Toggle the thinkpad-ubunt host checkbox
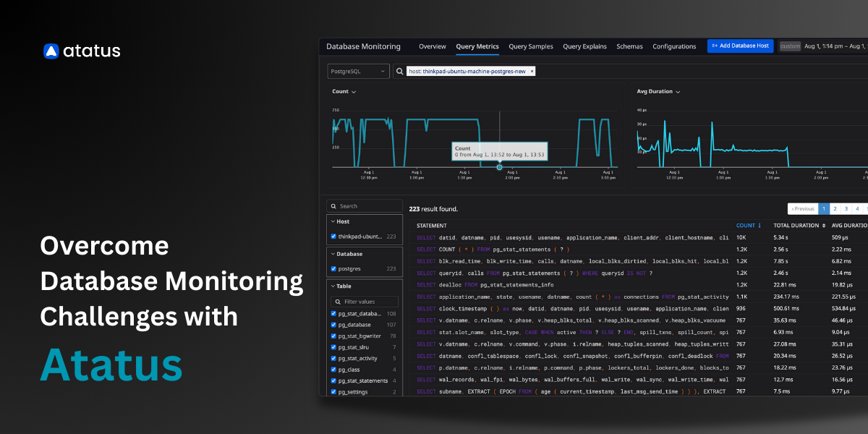This screenshot has height=434, width=868. click(x=333, y=236)
